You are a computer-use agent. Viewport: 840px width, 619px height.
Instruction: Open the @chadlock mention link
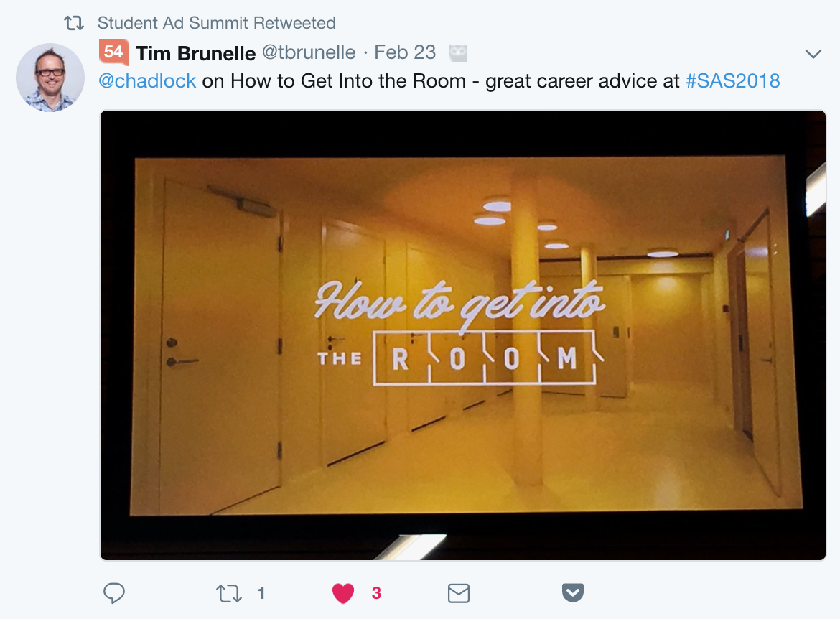pos(147,81)
